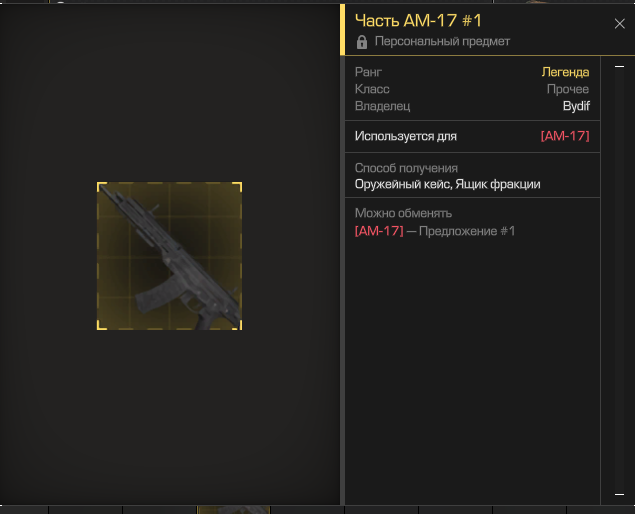Click the Легенда rank value
This screenshot has height=514, width=635.
565,72
